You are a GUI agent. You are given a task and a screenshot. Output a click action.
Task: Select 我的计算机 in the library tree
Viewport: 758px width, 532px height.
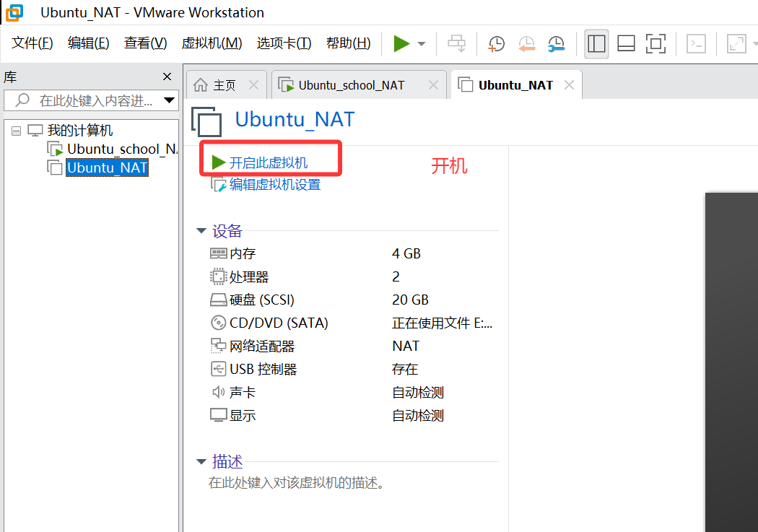pos(79,131)
